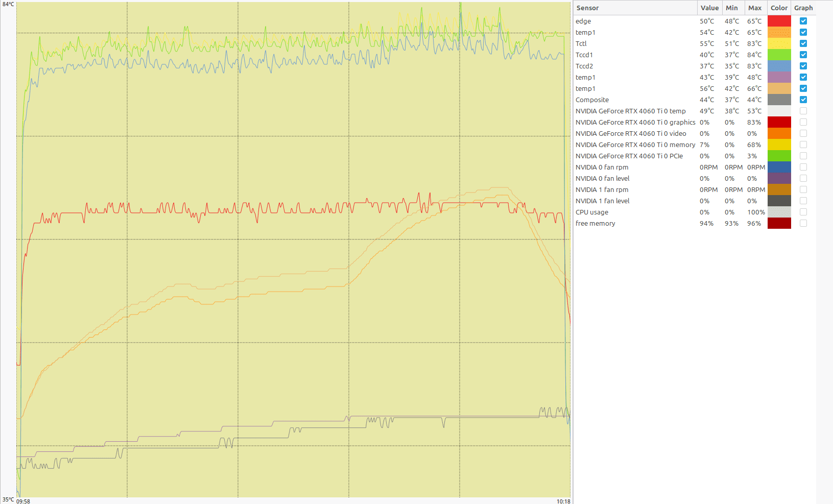
Task: Open tan swatch for temp1 at 56°C
Action: [779, 88]
